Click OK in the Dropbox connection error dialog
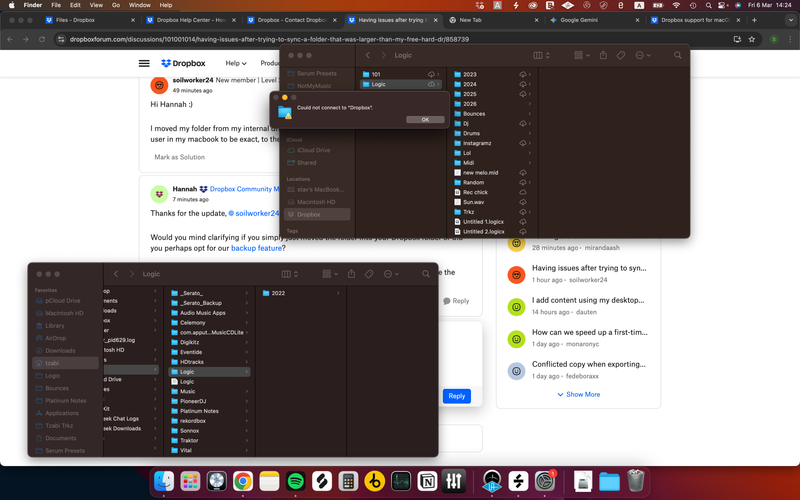The width and height of the screenshot is (800, 500). point(425,119)
